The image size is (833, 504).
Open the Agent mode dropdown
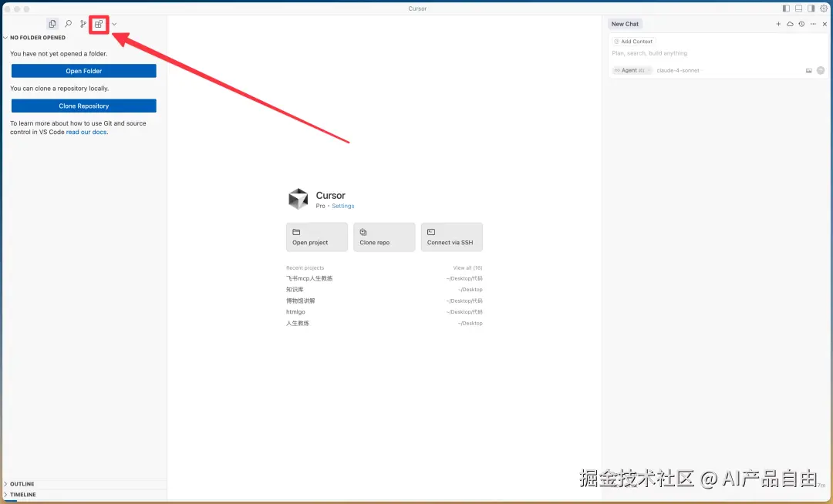click(x=632, y=70)
